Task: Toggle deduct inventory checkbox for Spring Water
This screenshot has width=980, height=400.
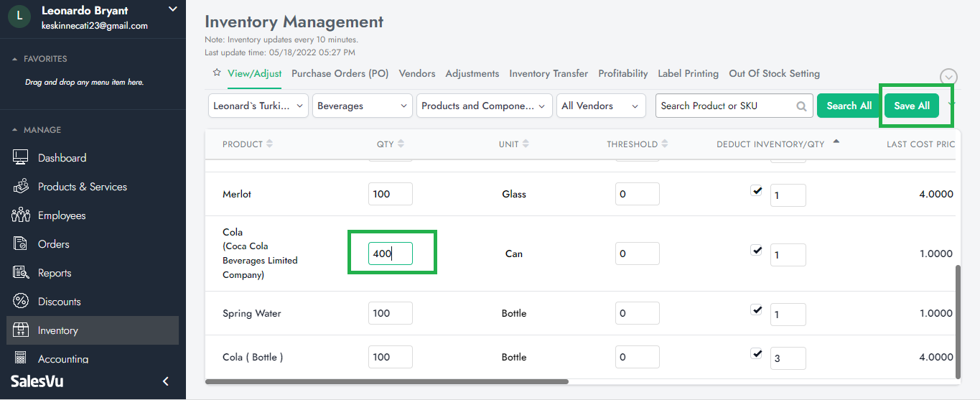Action: click(x=756, y=310)
